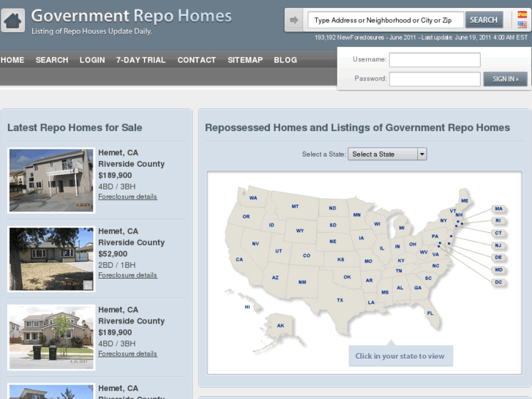532x399 pixels.
Task: Select Colorado (CO) on the map
Action: 307,256
